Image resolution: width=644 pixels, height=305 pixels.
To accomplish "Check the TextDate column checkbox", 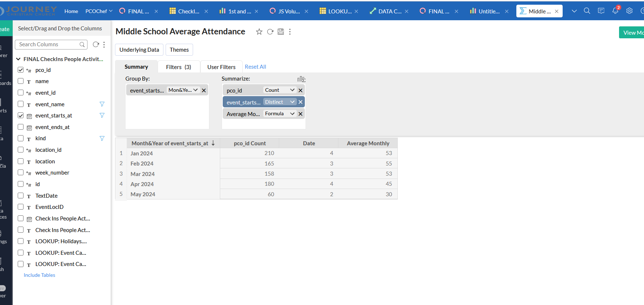I will pyautogui.click(x=21, y=196).
